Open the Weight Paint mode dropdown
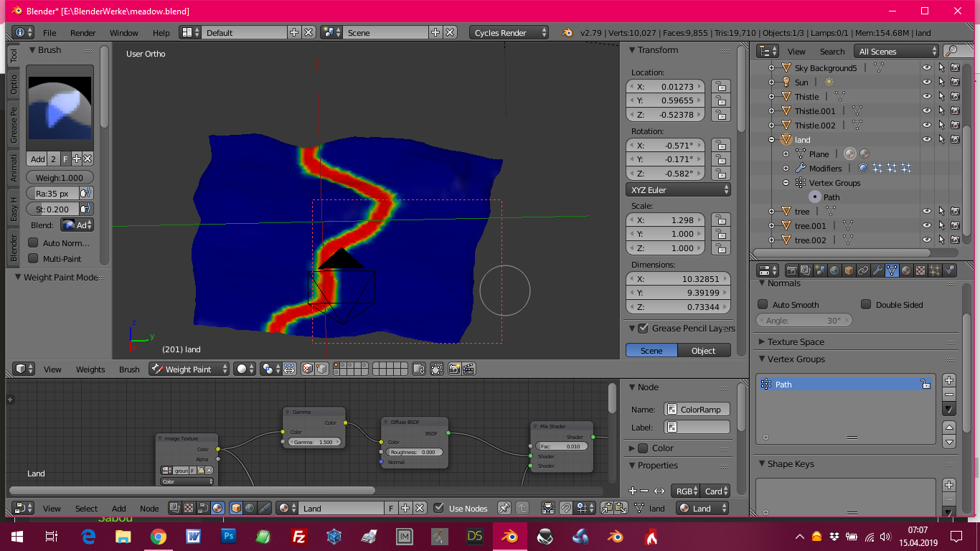 [x=189, y=369]
